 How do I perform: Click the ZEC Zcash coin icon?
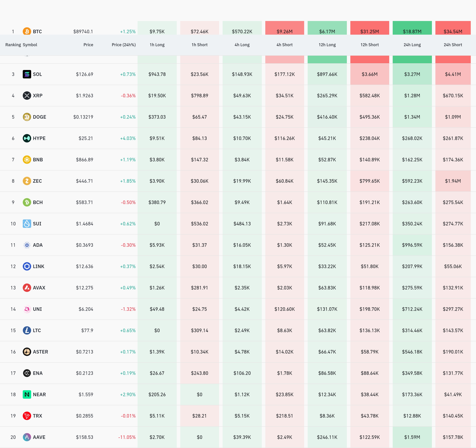pos(27,181)
